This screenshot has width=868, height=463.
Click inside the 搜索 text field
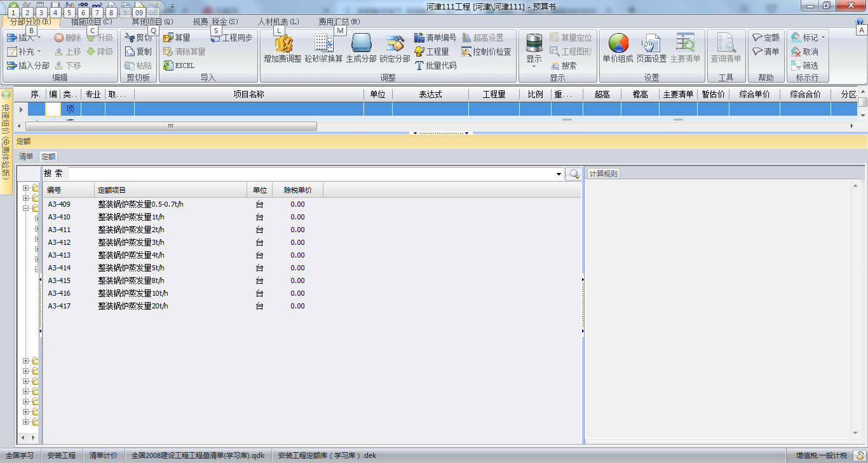click(x=311, y=174)
